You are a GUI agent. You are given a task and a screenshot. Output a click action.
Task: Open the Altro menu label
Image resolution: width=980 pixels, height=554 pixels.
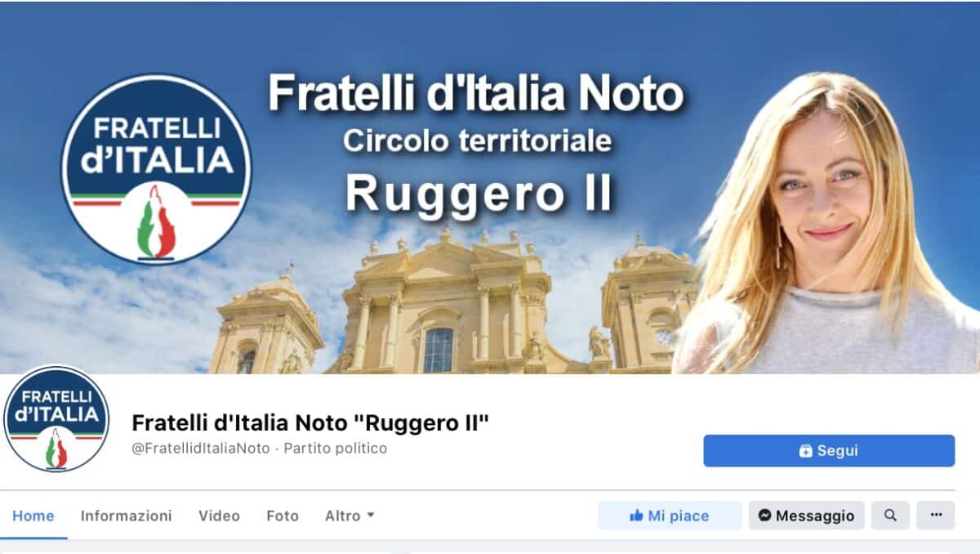[342, 516]
